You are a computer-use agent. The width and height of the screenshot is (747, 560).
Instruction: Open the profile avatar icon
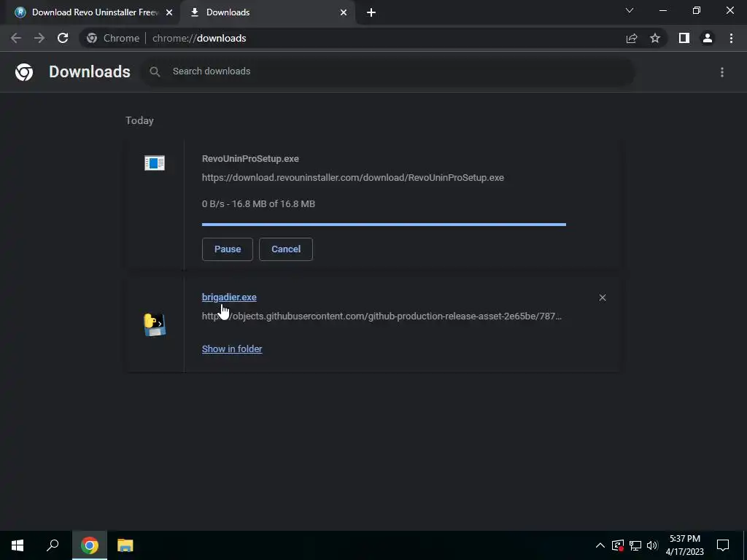point(708,38)
